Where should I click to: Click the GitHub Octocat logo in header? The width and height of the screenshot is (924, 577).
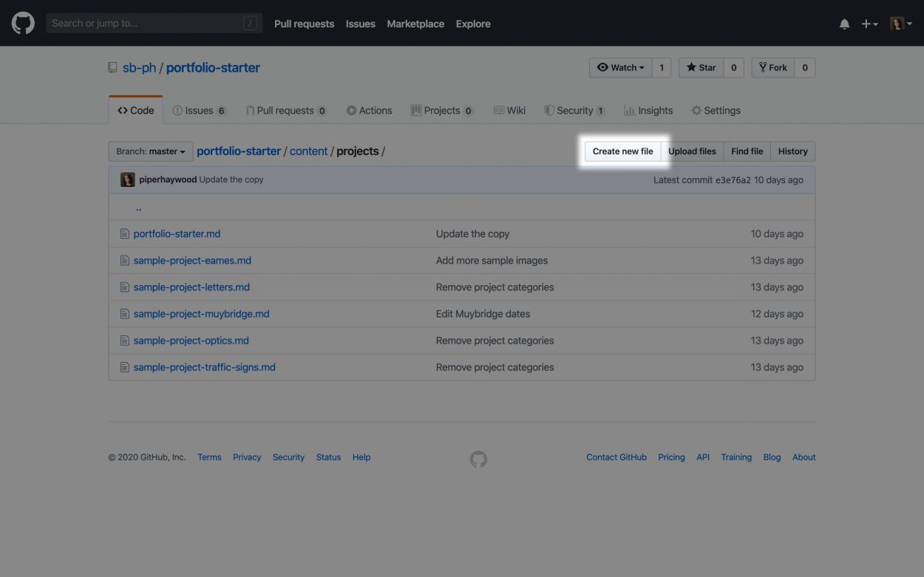[23, 23]
